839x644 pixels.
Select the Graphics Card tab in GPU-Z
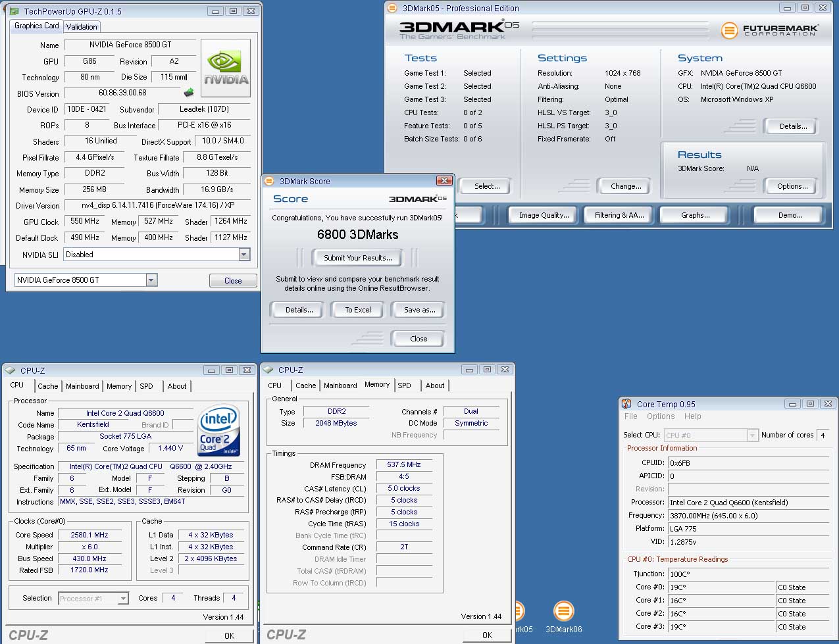click(37, 26)
